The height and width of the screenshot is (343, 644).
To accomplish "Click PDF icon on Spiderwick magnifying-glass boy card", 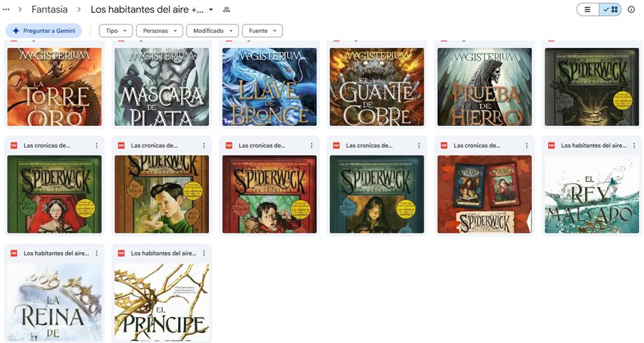I will 229,145.
